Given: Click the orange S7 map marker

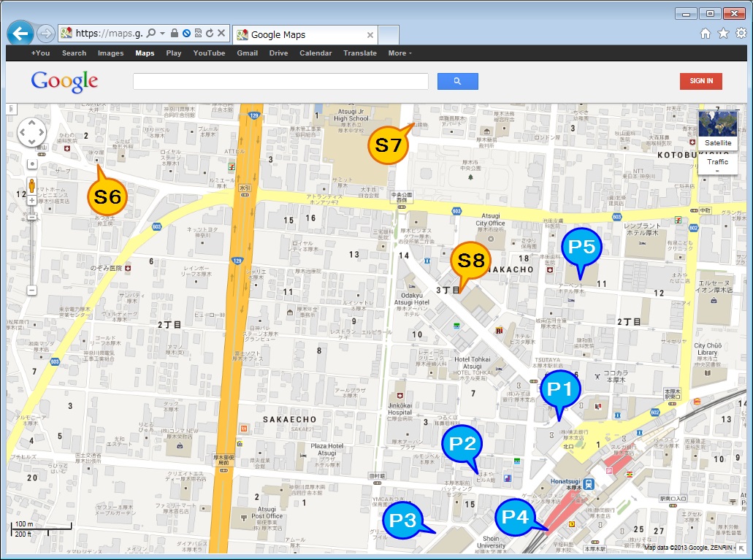Looking at the screenshot, I should click(x=389, y=144).
